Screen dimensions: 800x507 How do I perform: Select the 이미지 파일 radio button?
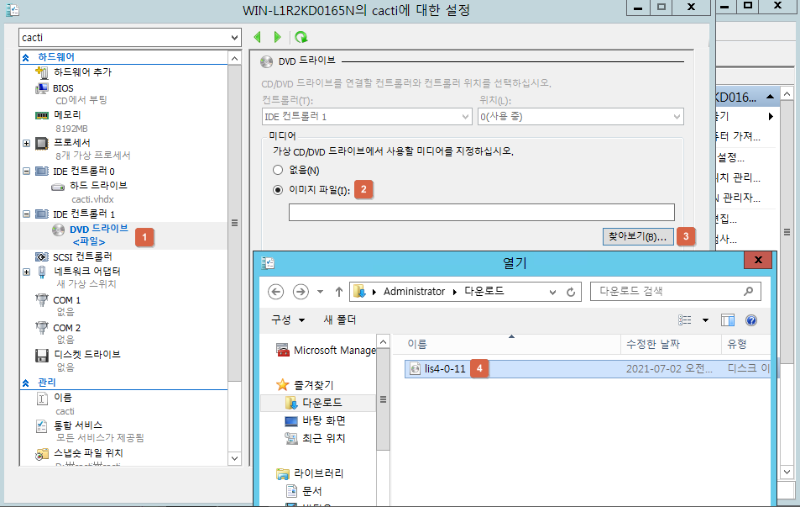[x=279, y=189]
